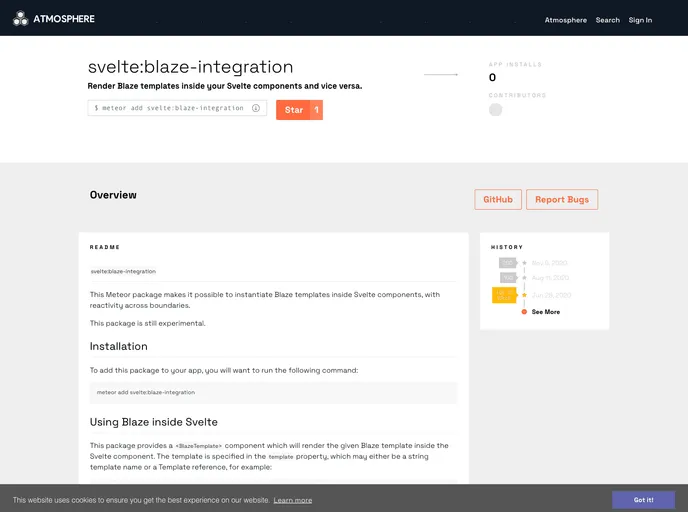Click the small svelte:blaze-integration README tag
The height and width of the screenshot is (512, 688).
[123, 272]
